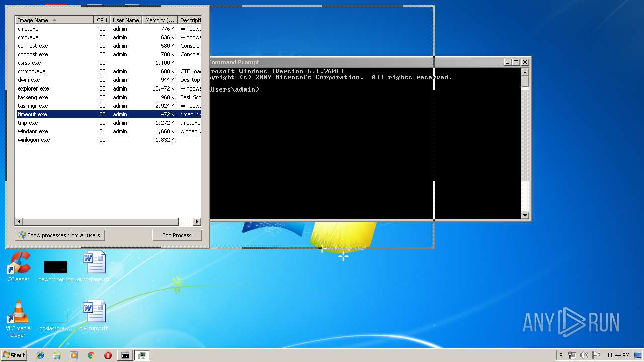Click process list horizontal scrollbar thumb

tap(101, 221)
